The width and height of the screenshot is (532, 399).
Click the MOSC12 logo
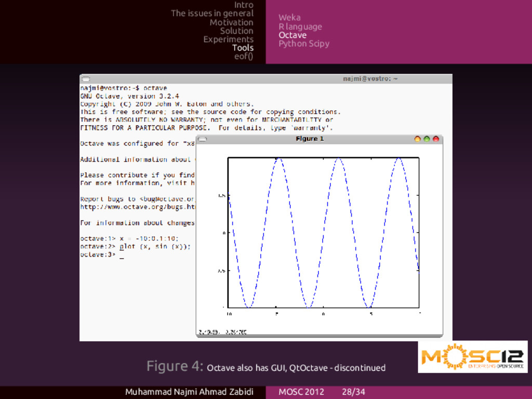point(473,356)
